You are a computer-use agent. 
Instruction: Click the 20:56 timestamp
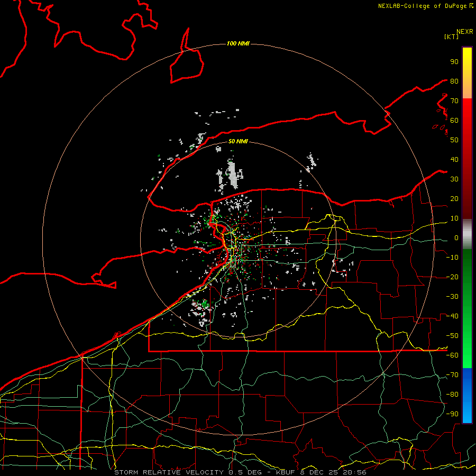coord(354,472)
